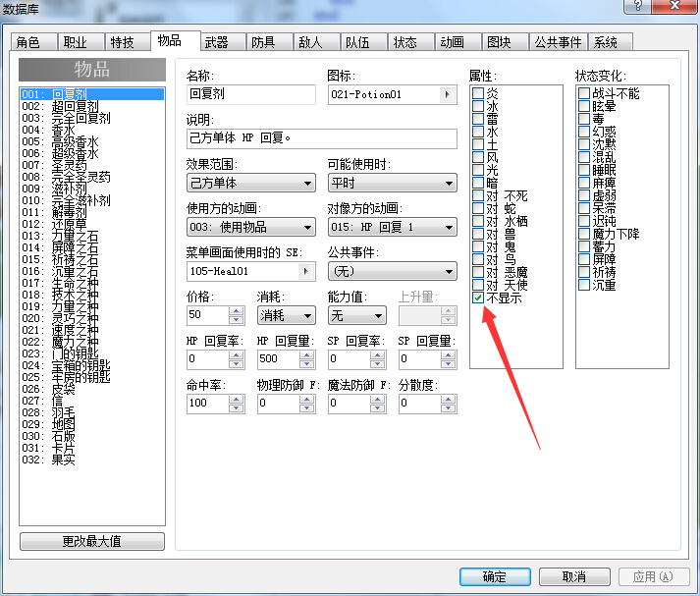Toggle the 雷 attribute checkbox
Screen dimensions: 700x596
[478, 119]
